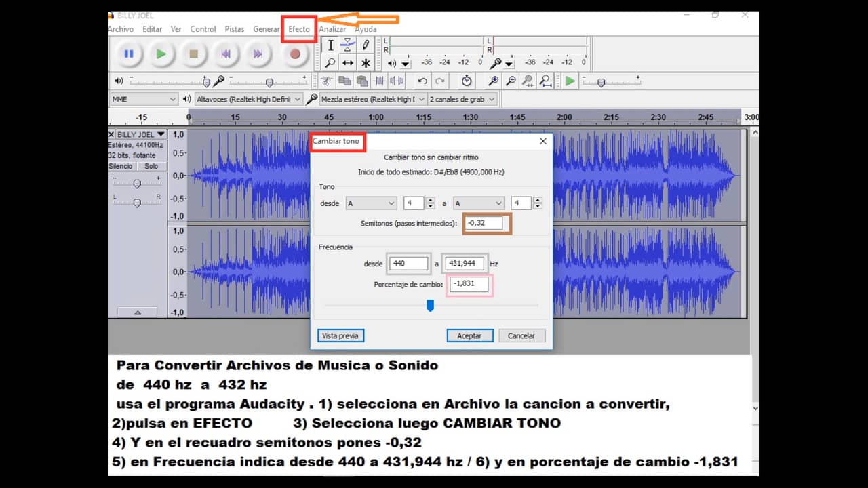
Task: Click the frequency field showing 431,944
Action: [x=465, y=264]
